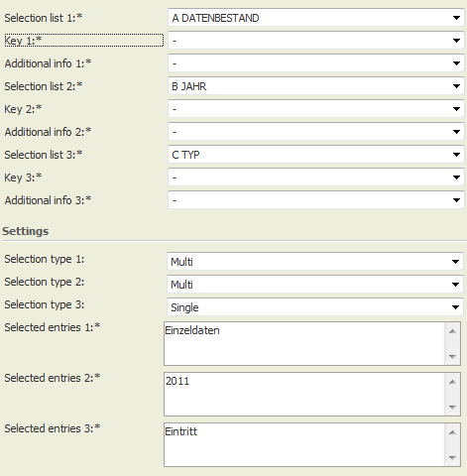The height and width of the screenshot is (476, 467).
Task: Open the Additional info 2 dropdown
Action: point(315,132)
